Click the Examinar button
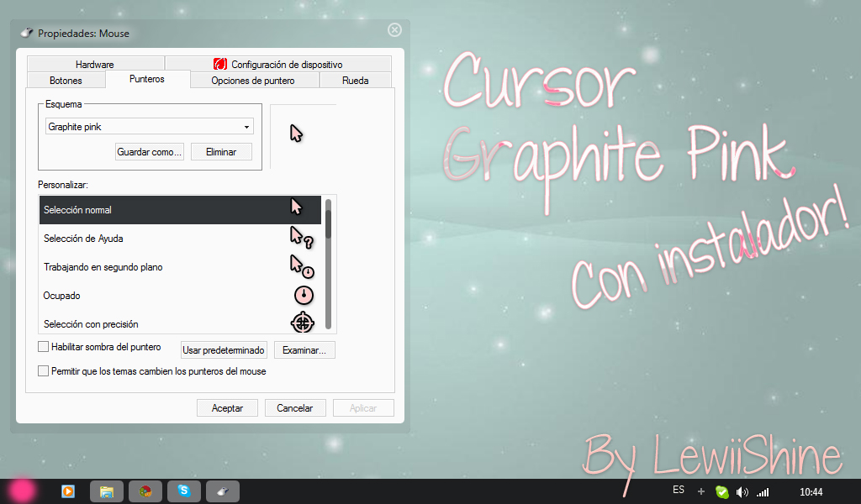This screenshot has height=504, width=861. point(304,349)
